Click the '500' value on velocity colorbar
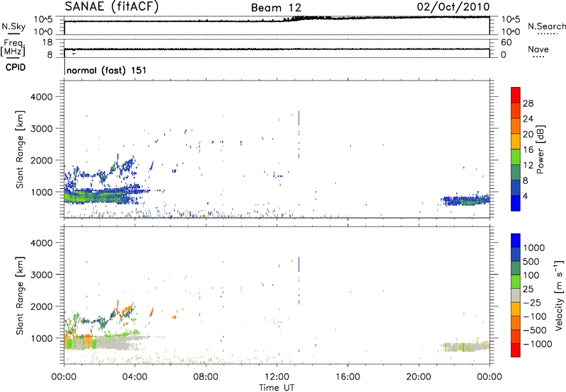 click(531, 262)
